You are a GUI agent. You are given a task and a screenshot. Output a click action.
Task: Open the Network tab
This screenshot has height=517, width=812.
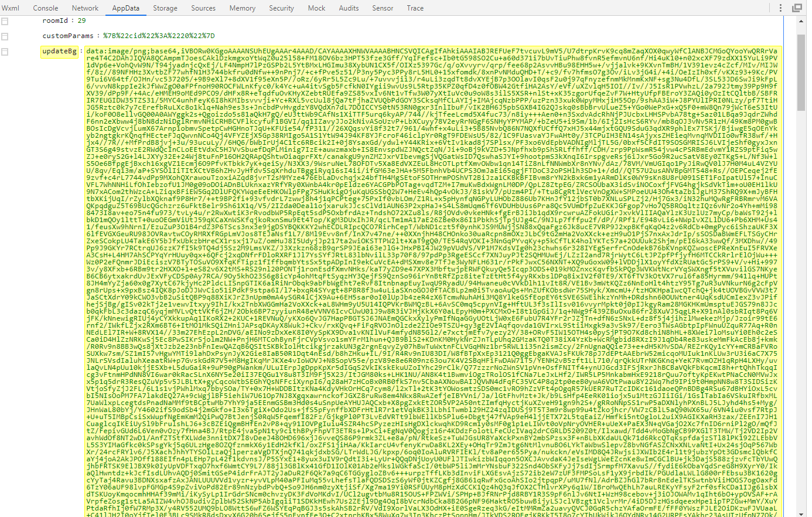click(x=85, y=8)
